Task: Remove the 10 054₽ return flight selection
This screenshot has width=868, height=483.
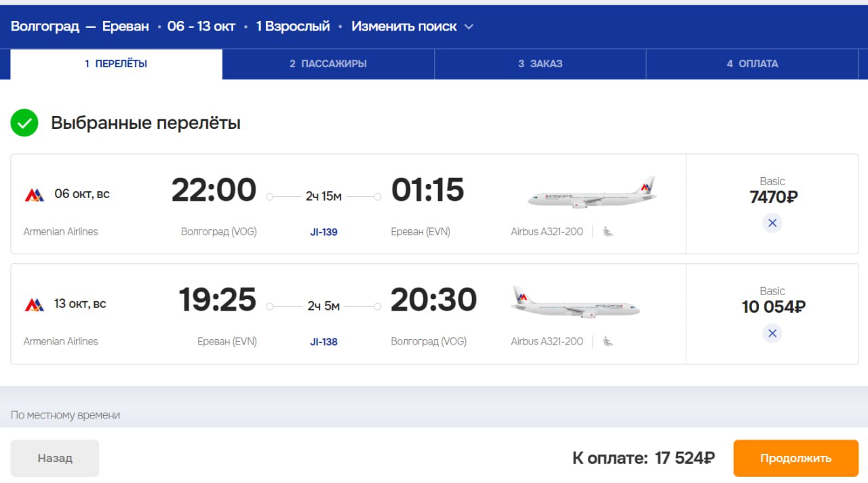Action: tap(772, 333)
